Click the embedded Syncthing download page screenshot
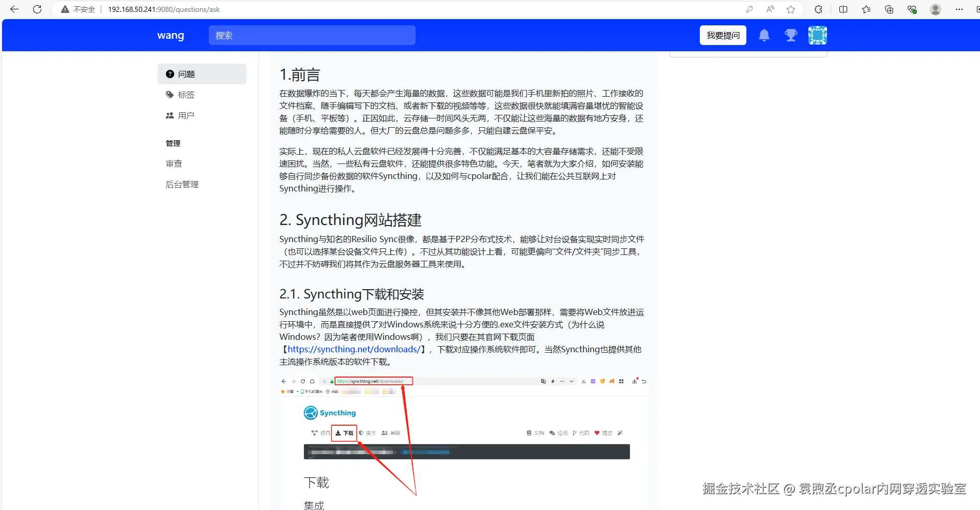980x510 pixels. (x=464, y=443)
